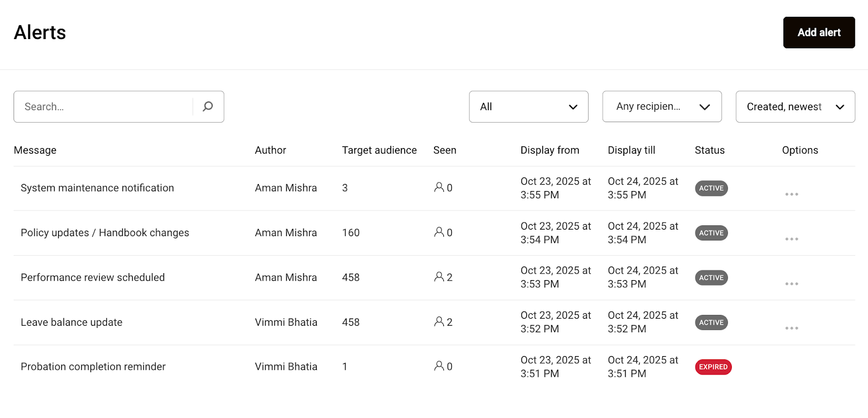Click the search magnifier icon
The width and height of the screenshot is (868, 418).
point(208,106)
